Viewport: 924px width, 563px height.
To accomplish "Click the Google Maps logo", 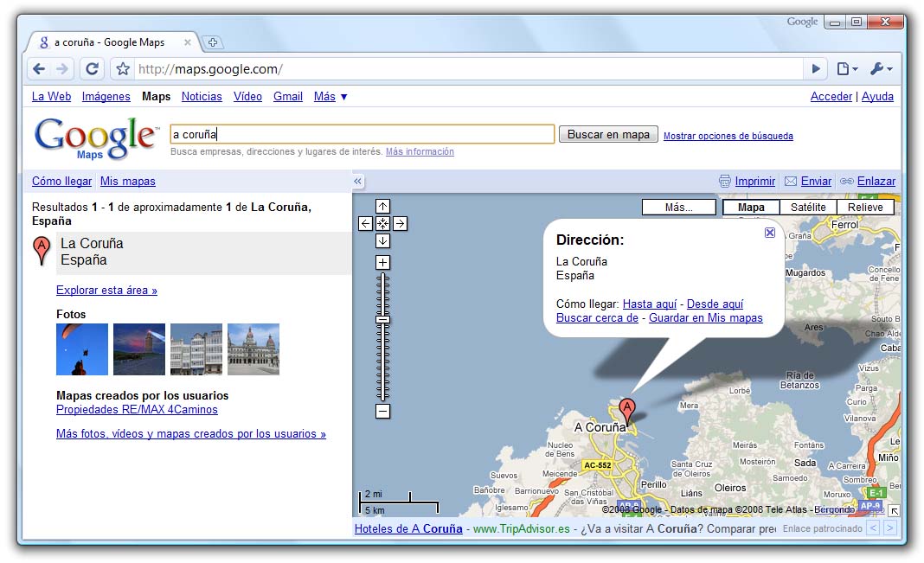I will (x=97, y=138).
